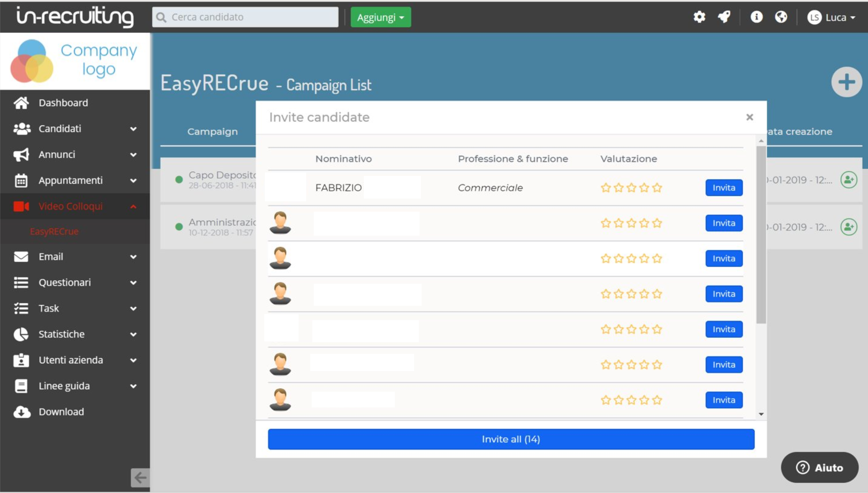Expand the Email menu chevron
This screenshot has height=493, width=868.
point(133,257)
